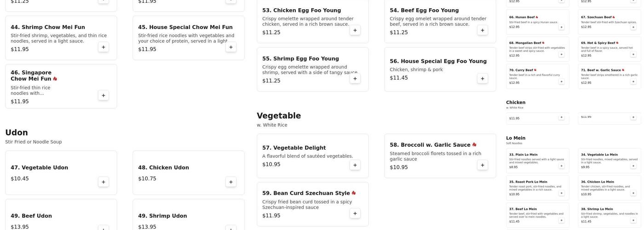Screen dimensions: 644x230
Task: Add Shrimp Chow Mei Fun to cart
Action: [103, 47]
